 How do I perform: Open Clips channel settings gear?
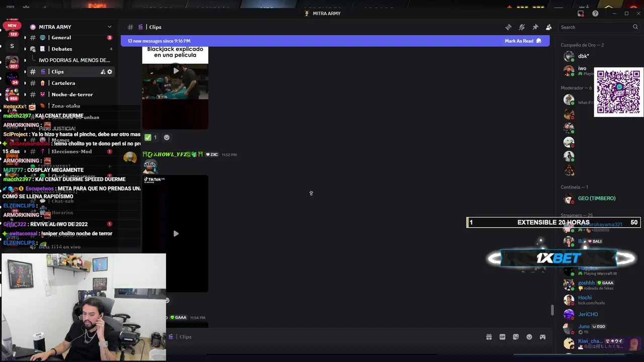click(x=110, y=72)
